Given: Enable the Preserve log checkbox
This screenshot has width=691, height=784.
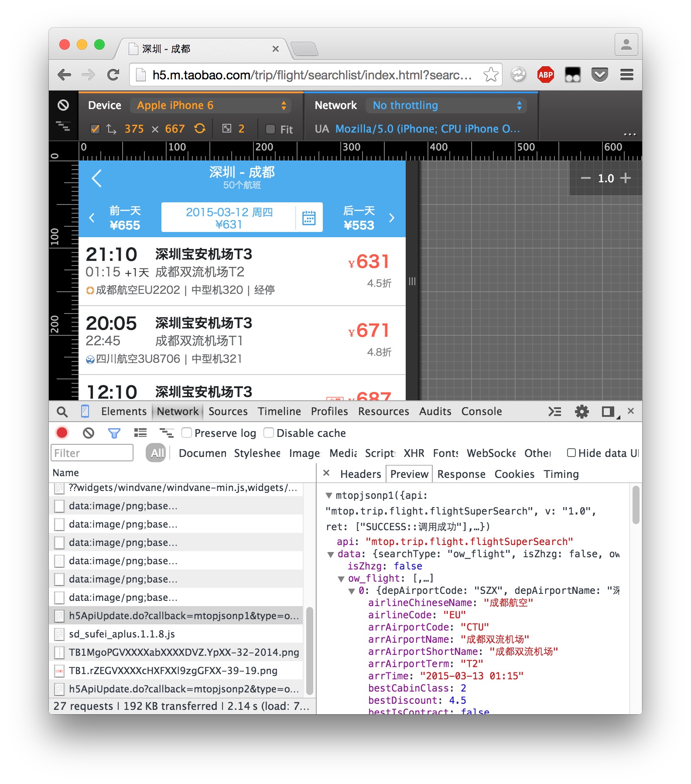Looking at the screenshot, I should [187, 433].
